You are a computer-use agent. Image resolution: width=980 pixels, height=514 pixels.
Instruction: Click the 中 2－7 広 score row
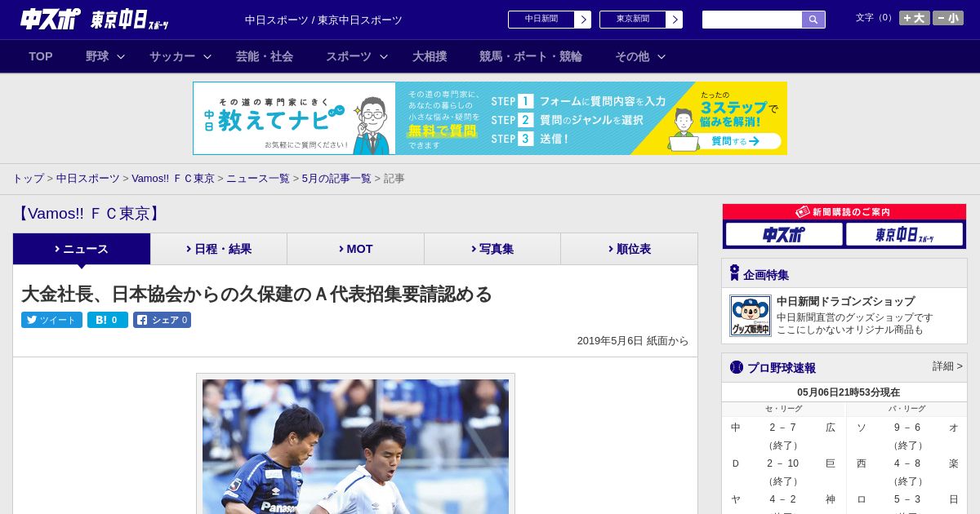[783, 428]
